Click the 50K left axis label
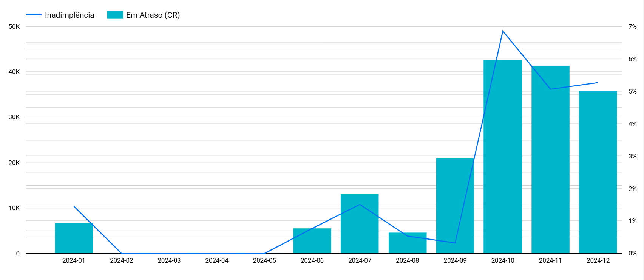The image size is (644, 280). click(14, 26)
